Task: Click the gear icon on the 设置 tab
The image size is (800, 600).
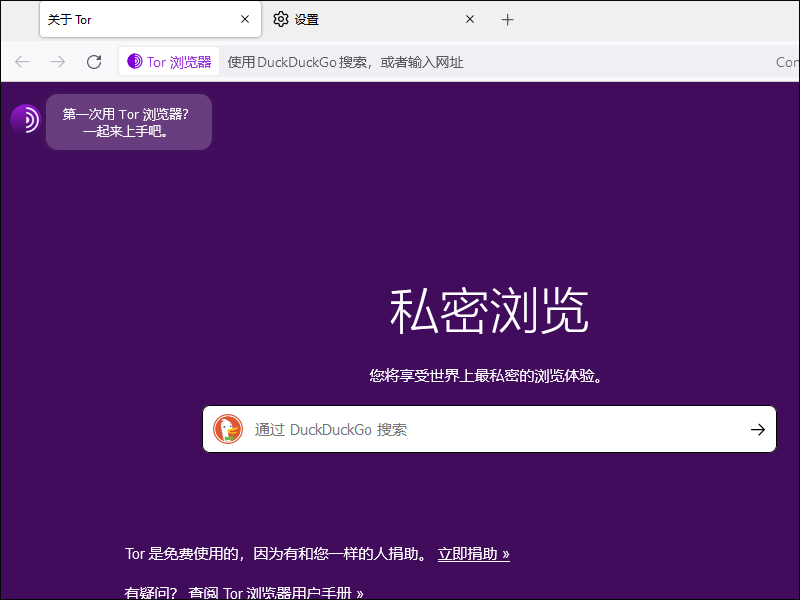Action: click(281, 19)
